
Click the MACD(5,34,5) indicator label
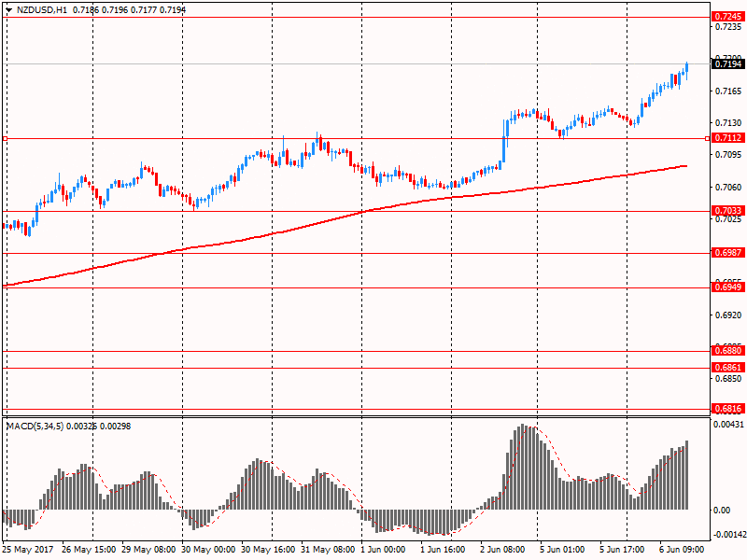point(35,427)
